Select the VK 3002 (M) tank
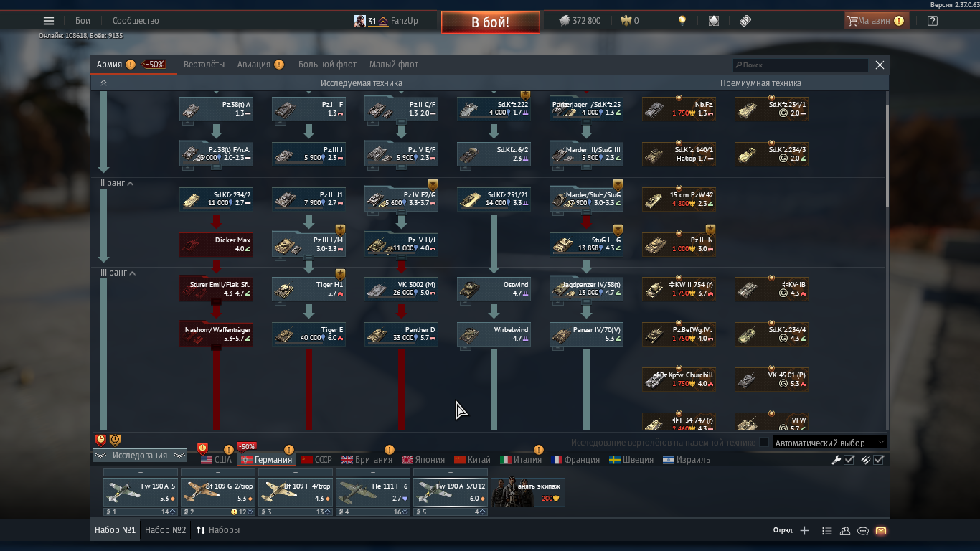This screenshot has width=980, height=551. pyautogui.click(x=401, y=289)
